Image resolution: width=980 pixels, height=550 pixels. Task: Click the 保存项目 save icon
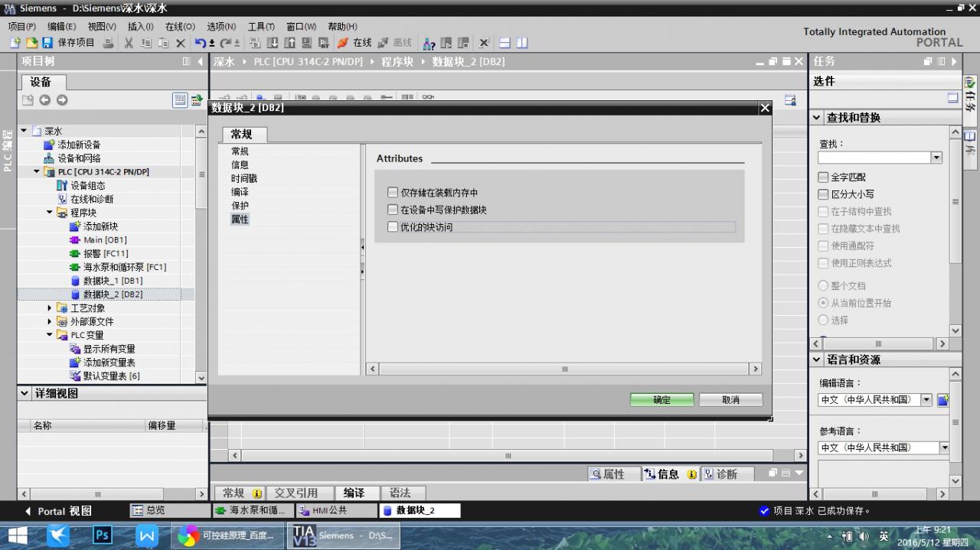[47, 43]
